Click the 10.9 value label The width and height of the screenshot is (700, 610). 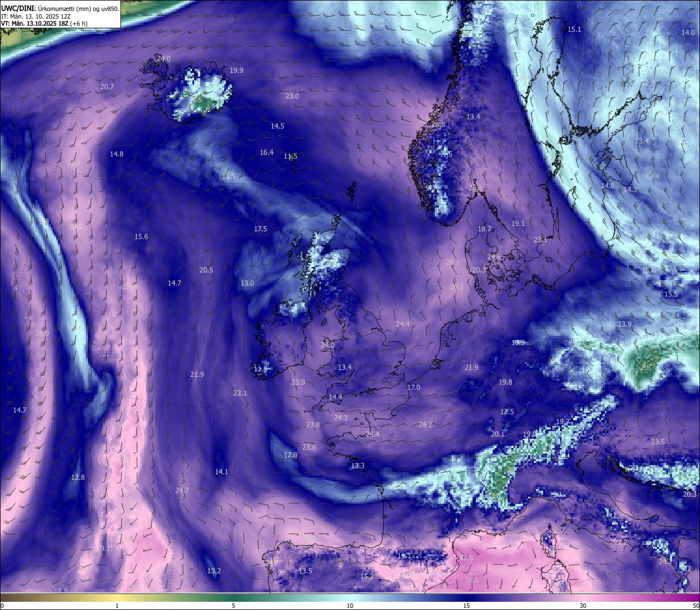[x=518, y=343]
